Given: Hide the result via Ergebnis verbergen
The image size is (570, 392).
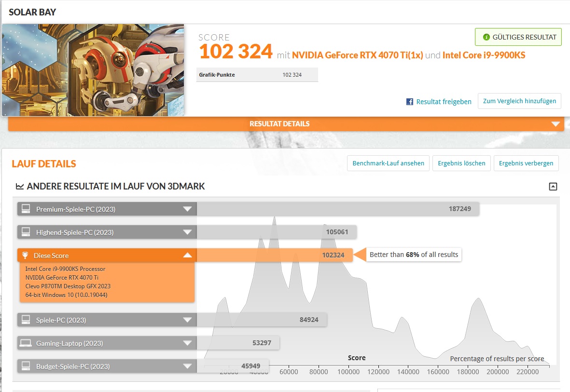Looking at the screenshot, I should 526,163.
